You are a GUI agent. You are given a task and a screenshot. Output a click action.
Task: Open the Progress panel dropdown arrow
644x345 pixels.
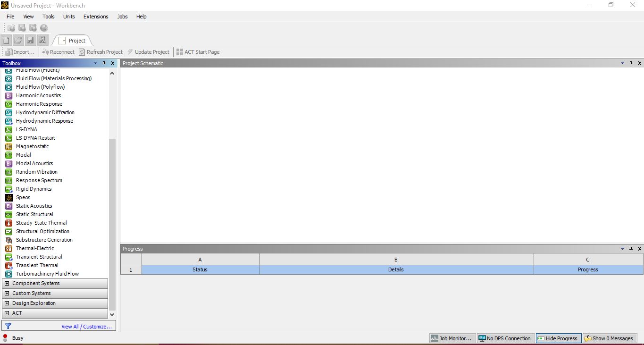[622, 249]
